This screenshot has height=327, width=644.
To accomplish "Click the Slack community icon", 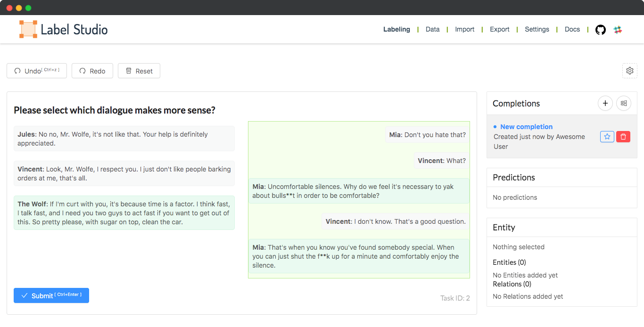I will (618, 30).
